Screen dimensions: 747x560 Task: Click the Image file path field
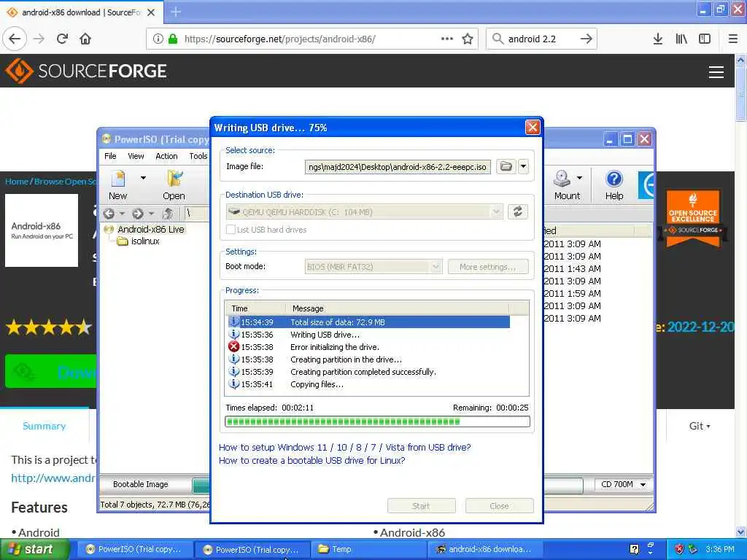pos(398,167)
